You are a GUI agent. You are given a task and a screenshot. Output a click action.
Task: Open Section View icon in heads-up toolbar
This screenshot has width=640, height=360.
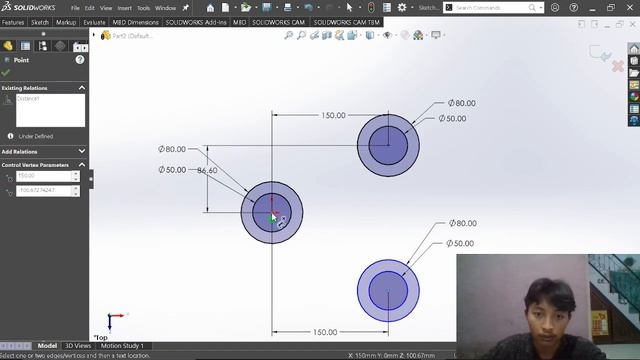[327, 36]
